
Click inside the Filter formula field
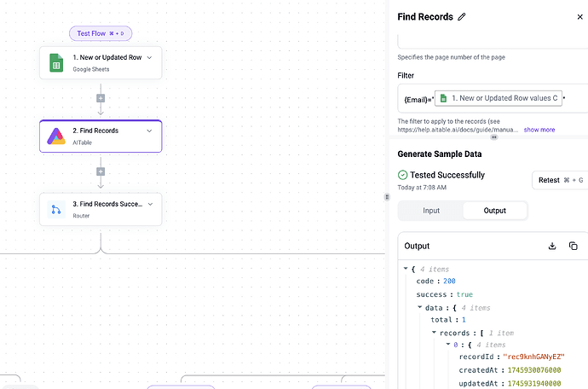pyautogui.click(x=418, y=99)
